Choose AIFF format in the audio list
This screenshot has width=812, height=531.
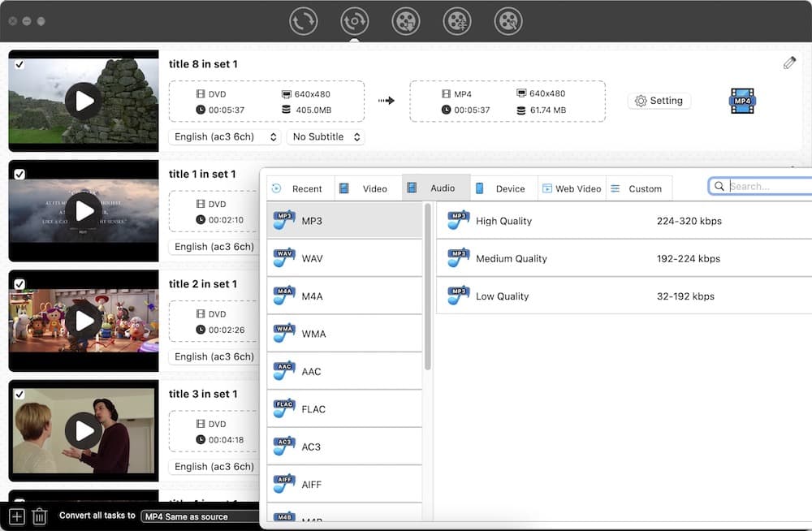[345, 485]
